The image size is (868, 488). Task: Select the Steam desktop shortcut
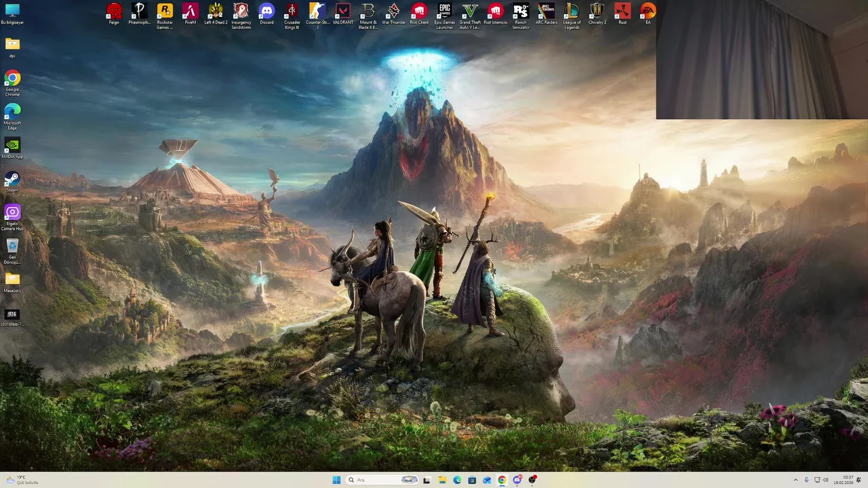tap(12, 182)
